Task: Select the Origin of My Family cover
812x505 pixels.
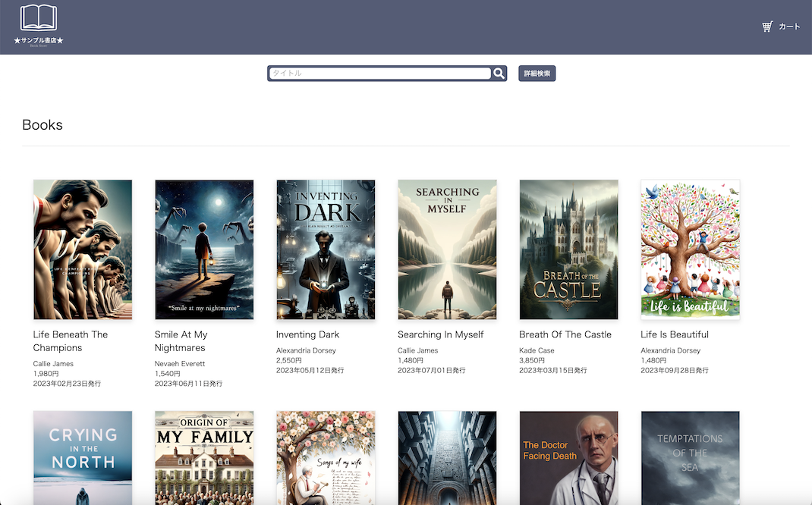Action: click(x=204, y=457)
